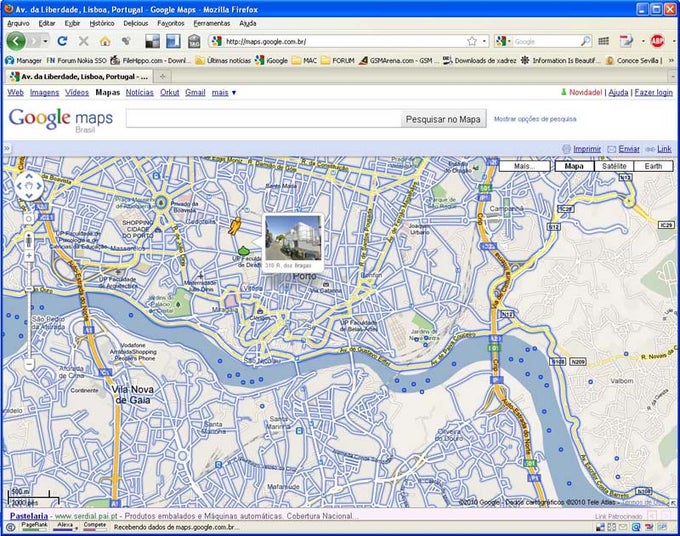This screenshot has width=680, height=536.
Task: Click the Street View pegman in zoom control
Action: coord(29,240)
